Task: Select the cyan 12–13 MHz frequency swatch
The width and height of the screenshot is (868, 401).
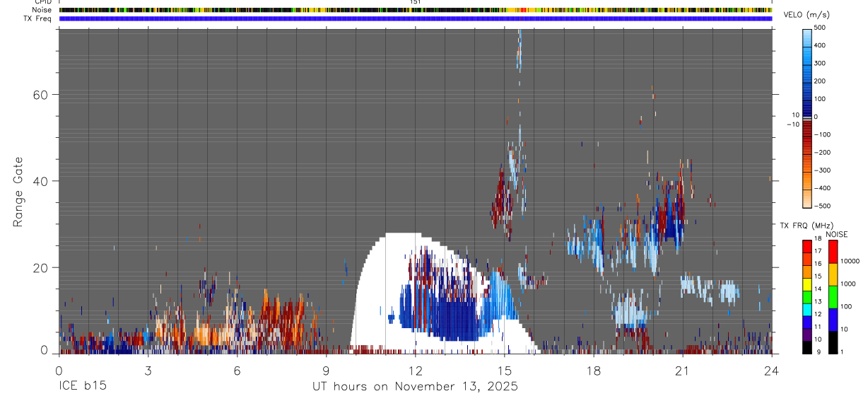Action: click(x=807, y=310)
